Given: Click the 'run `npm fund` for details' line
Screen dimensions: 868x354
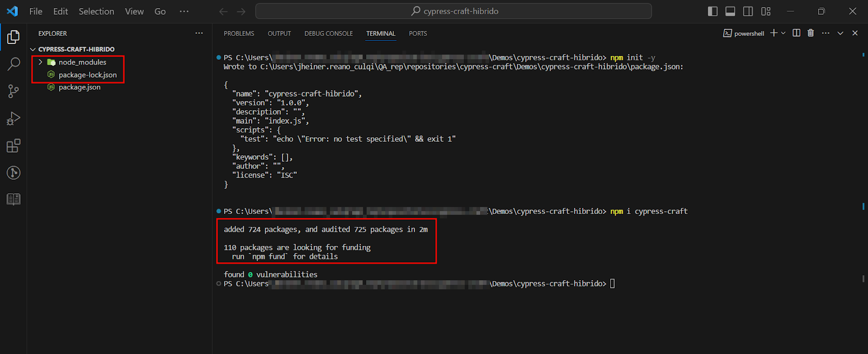Looking at the screenshot, I should coord(285,257).
